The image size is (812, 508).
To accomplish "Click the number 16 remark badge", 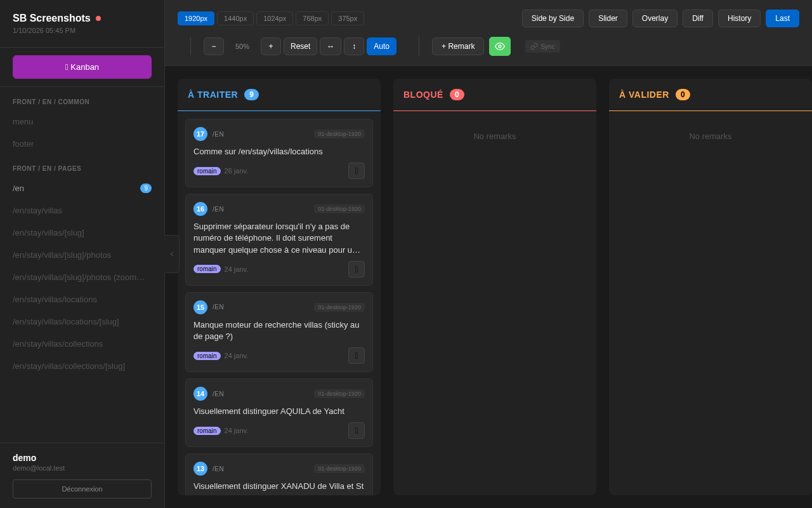I will click(x=200, y=209).
